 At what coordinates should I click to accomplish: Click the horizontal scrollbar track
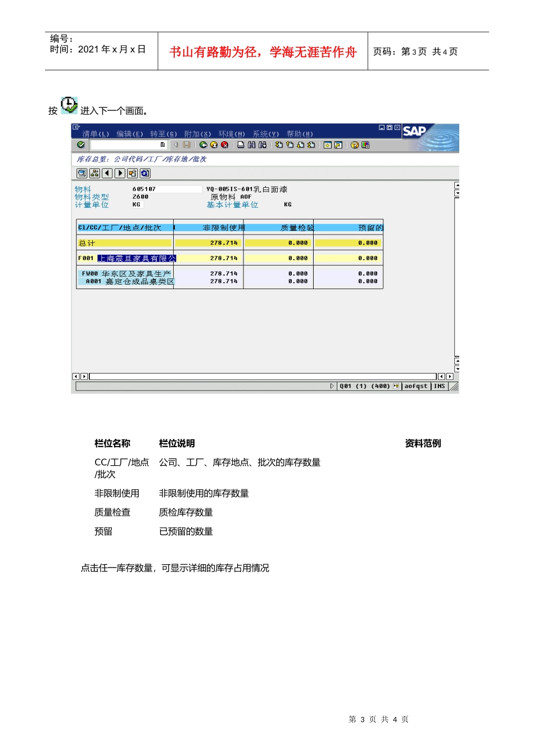(263, 376)
